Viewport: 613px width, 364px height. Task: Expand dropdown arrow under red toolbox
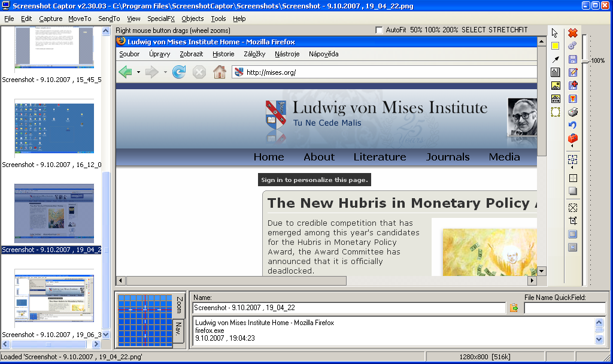pos(572,146)
